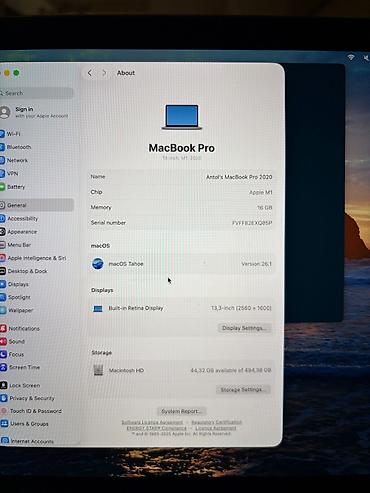
Task: Open the Battery settings icon
Action: point(2,187)
